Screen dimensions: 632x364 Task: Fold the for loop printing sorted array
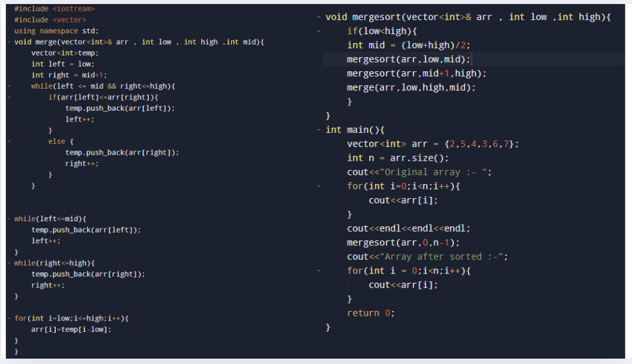(319, 271)
